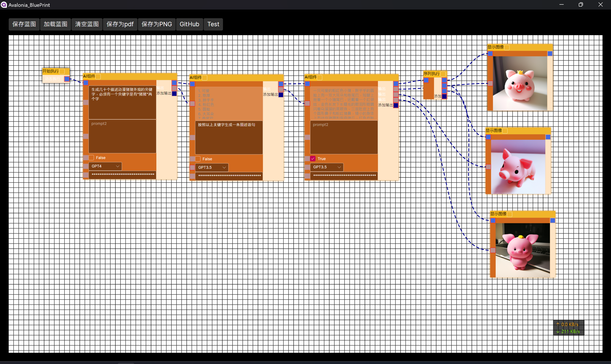611x364 pixels.
Task: Click dark blue 添加输出 pin on second AI组件
Action: point(281,95)
